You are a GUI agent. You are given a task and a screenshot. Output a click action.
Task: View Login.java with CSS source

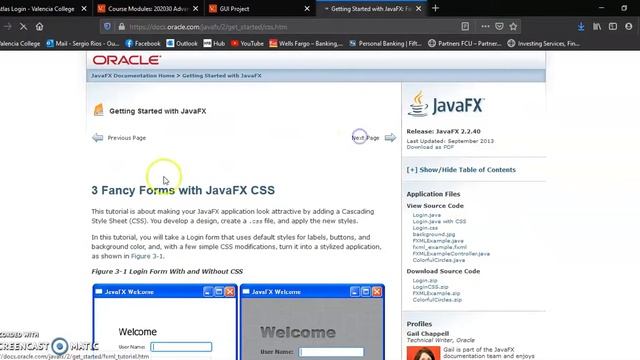tap(439, 221)
